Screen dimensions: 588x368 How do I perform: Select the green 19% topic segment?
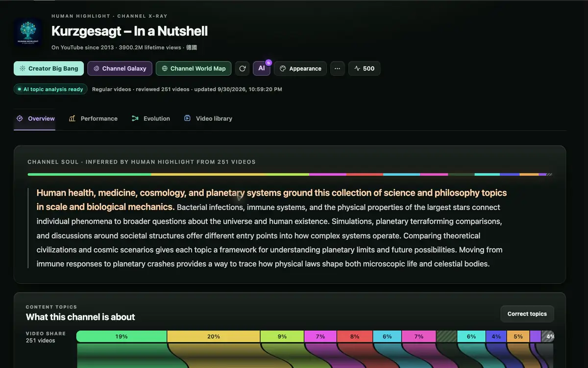coord(122,337)
